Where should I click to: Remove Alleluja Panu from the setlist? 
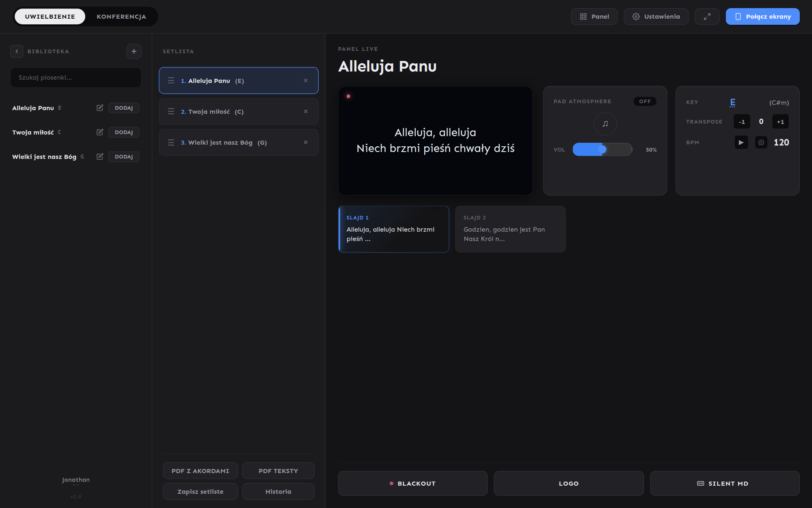[306, 80]
